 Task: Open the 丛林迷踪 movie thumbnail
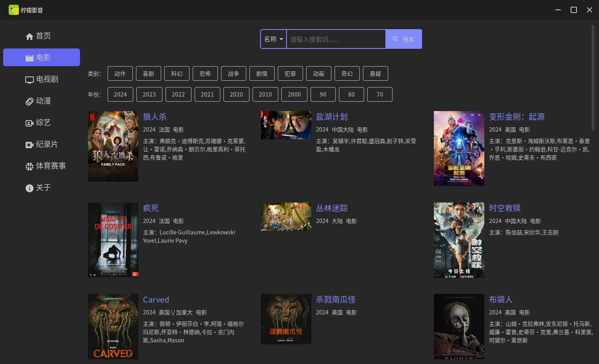[286, 217]
